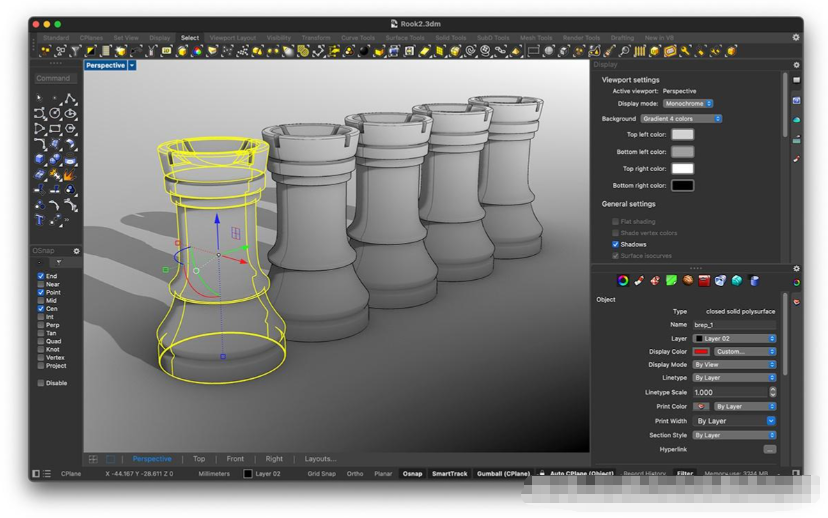Screen dimensions: 828x518
Task: Toggle SmartTrack in the status bar
Action: [449, 474]
